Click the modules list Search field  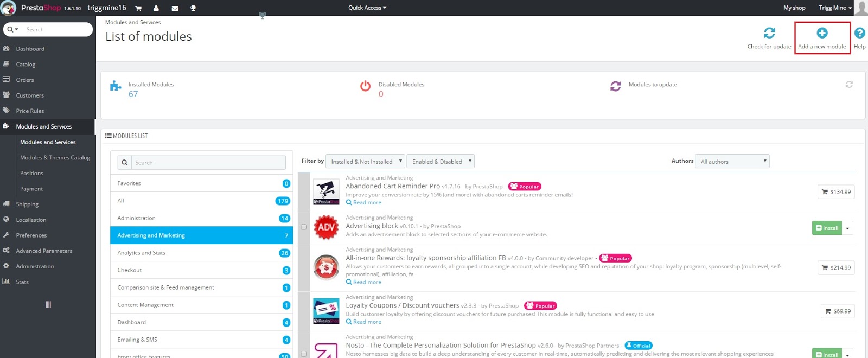tap(208, 163)
